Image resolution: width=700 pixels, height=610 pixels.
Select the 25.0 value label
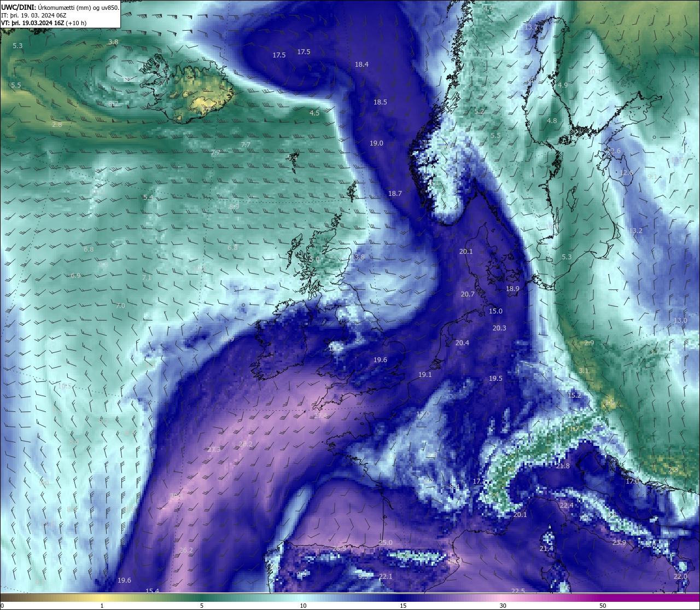pos(386,542)
